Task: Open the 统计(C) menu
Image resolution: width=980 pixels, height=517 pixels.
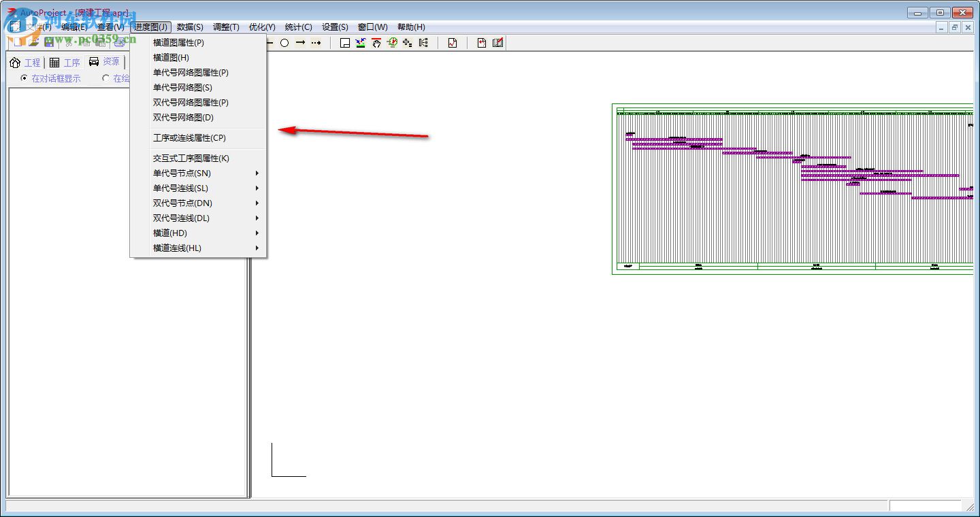Action: point(298,27)
